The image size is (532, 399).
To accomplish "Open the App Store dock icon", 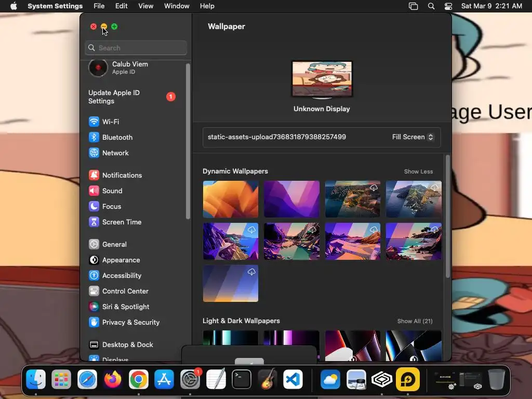I will click(x=164, y=379).
